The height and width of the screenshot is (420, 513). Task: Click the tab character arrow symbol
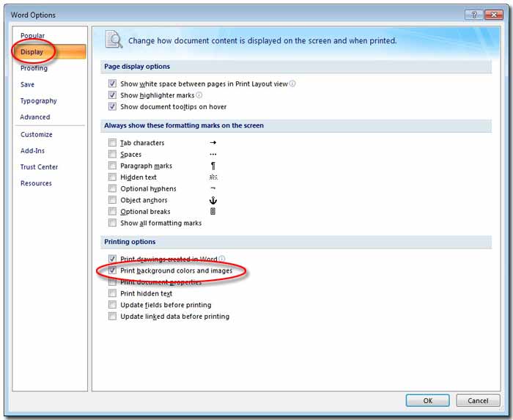coord(213,143)
